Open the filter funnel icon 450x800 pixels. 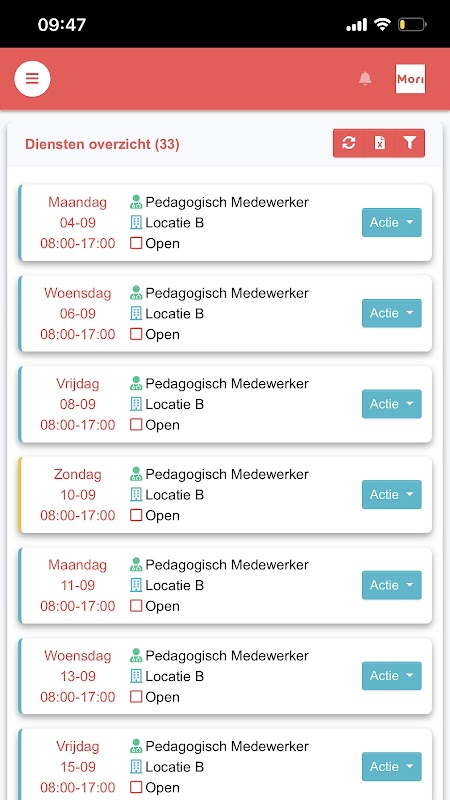pos(410,143)
